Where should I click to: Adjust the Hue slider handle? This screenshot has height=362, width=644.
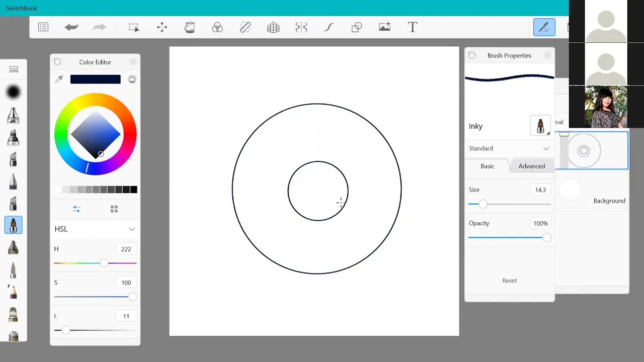pyautogui.click(x=104, y=263)
